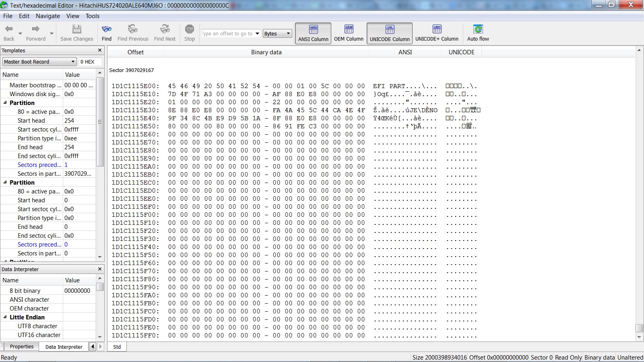
Task: Click the Forward arrow icon
Action: [35, 29]
